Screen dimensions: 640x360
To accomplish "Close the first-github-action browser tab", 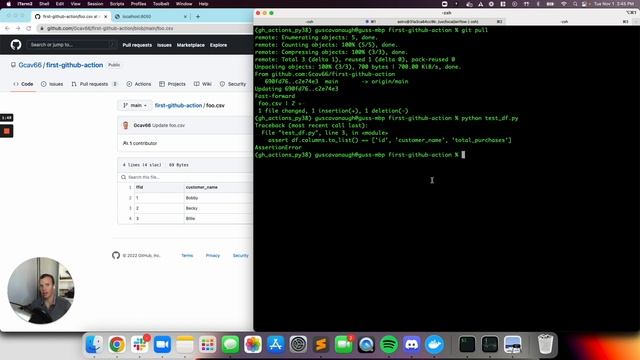I will pyautogui.click(x=105, y=17).
